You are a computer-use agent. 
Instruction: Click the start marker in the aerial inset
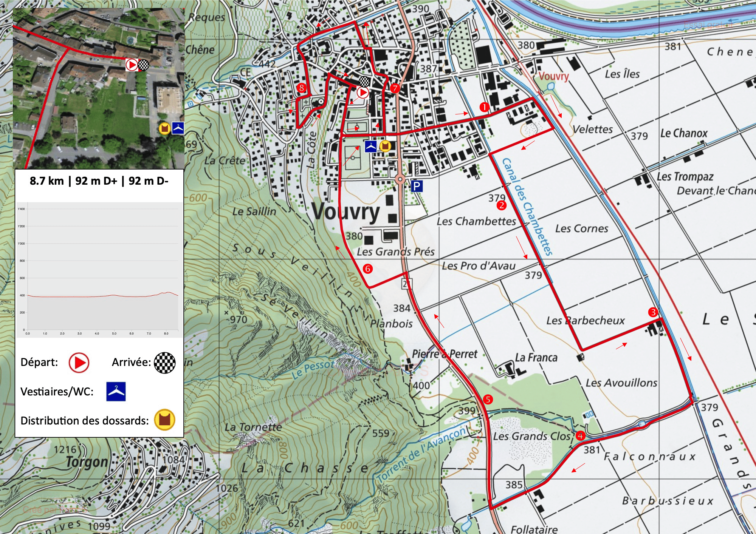(131, 65)
